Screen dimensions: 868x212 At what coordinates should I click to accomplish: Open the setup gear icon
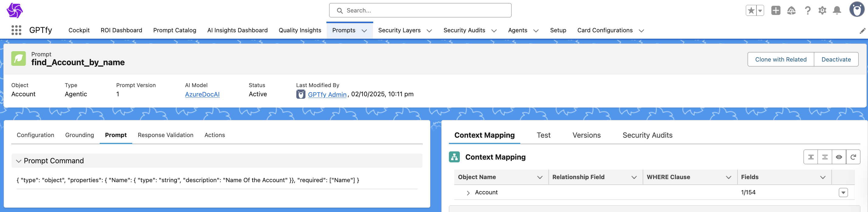pos(822,10)
